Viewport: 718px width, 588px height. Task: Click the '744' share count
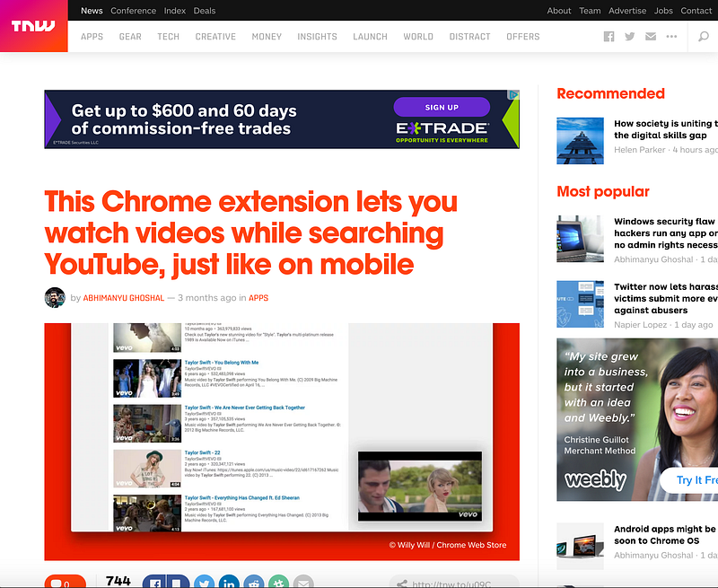pyautogui.click(x=118, y=581)
